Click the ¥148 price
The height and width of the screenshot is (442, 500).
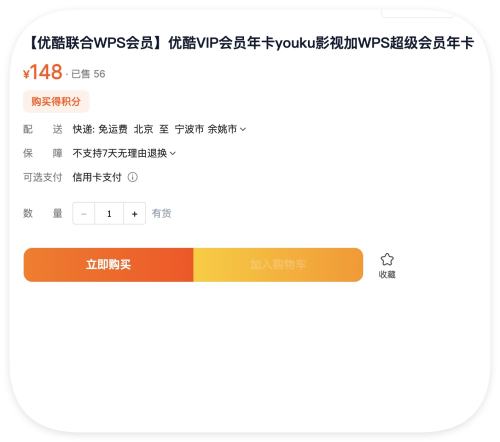(x=43, y=72)
